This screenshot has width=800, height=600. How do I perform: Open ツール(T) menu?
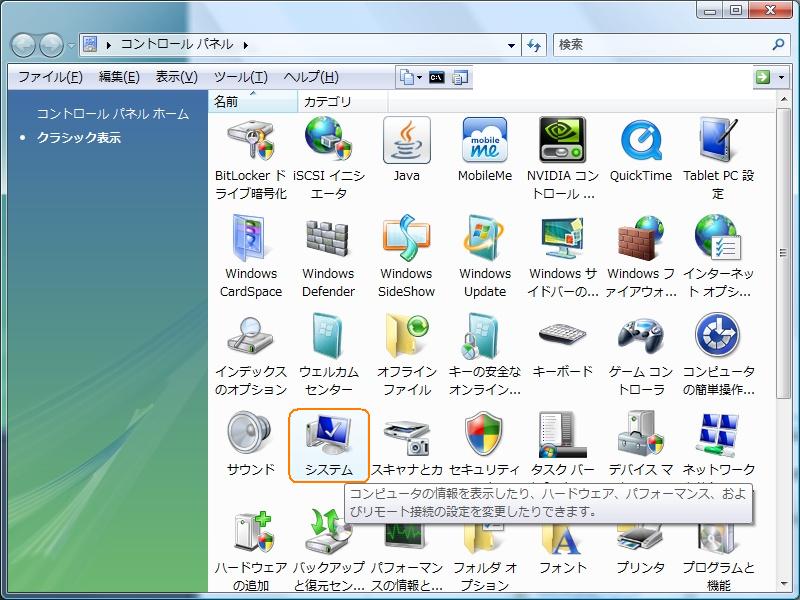point(240,77)
